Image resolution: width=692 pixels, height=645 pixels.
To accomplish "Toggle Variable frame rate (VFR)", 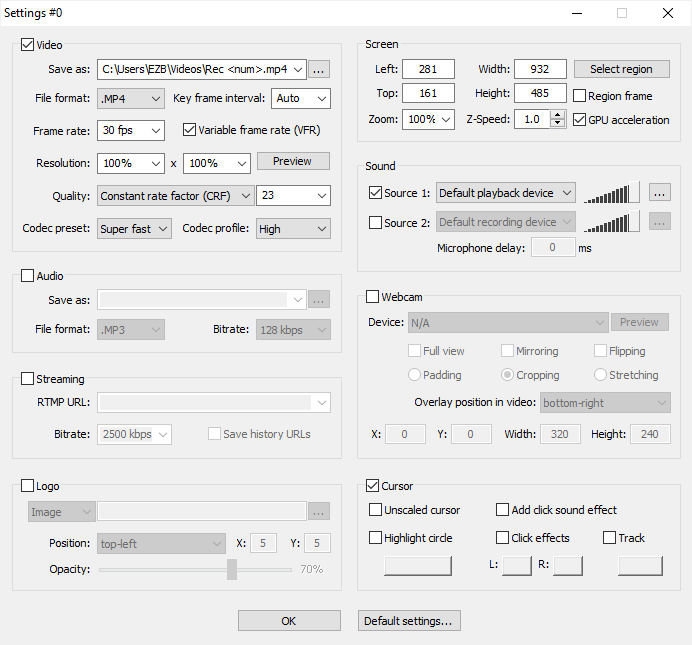I will [189, 130].
